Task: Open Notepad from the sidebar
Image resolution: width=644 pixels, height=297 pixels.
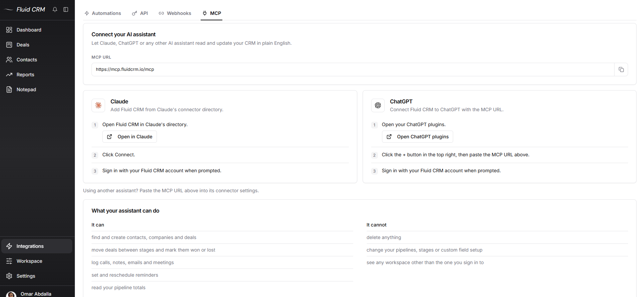Action: [37, 90]
